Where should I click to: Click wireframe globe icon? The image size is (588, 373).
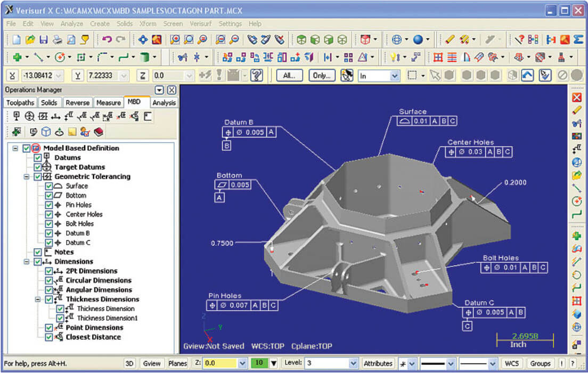tap(397, 39)
